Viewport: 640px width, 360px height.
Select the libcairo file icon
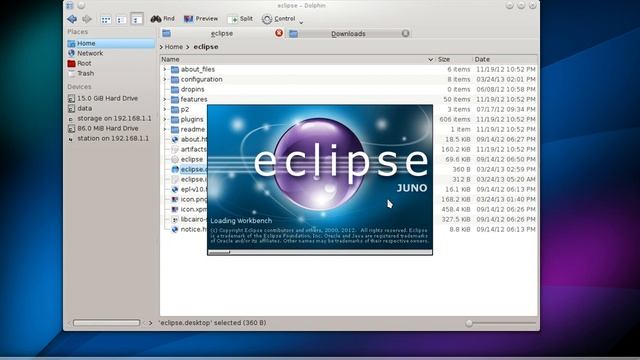[x=175, y=219]
